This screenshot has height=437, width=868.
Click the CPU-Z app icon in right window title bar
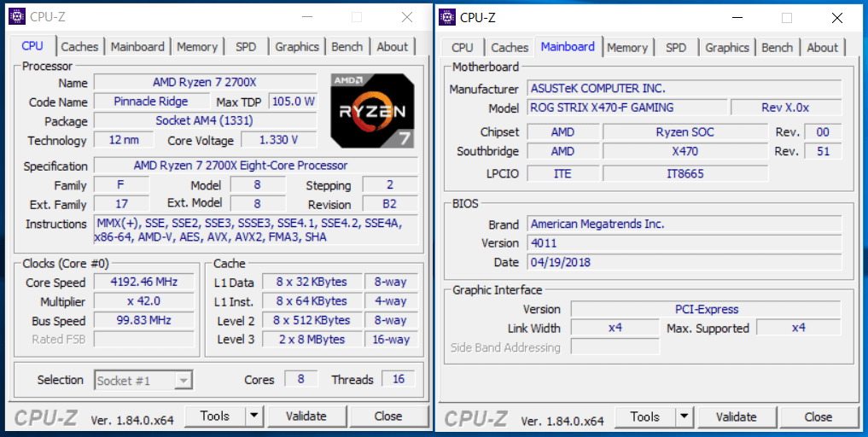pyautogui.click(x=447, y=17)
